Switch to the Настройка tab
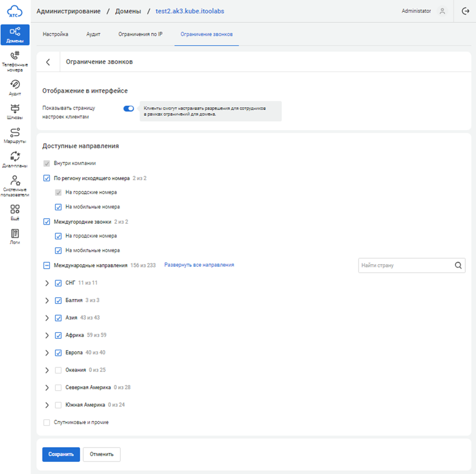 pos(55,34)
